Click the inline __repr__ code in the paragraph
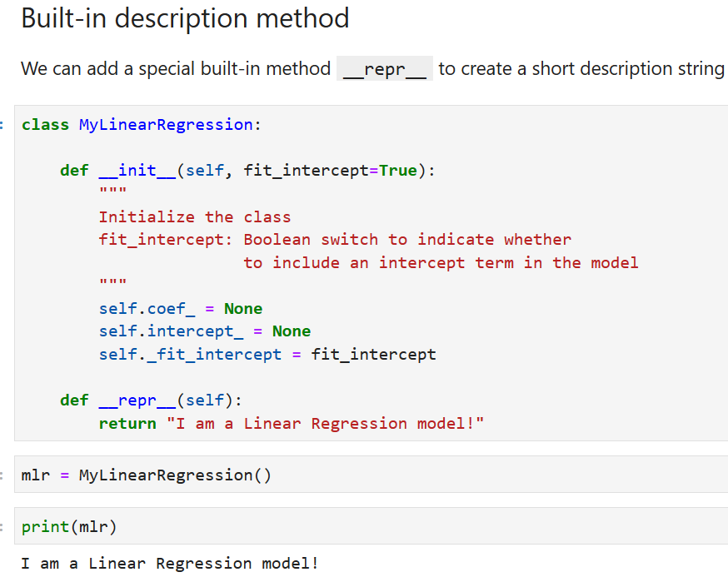The height and width of the screenshot is (577, 728). [385, 69]
